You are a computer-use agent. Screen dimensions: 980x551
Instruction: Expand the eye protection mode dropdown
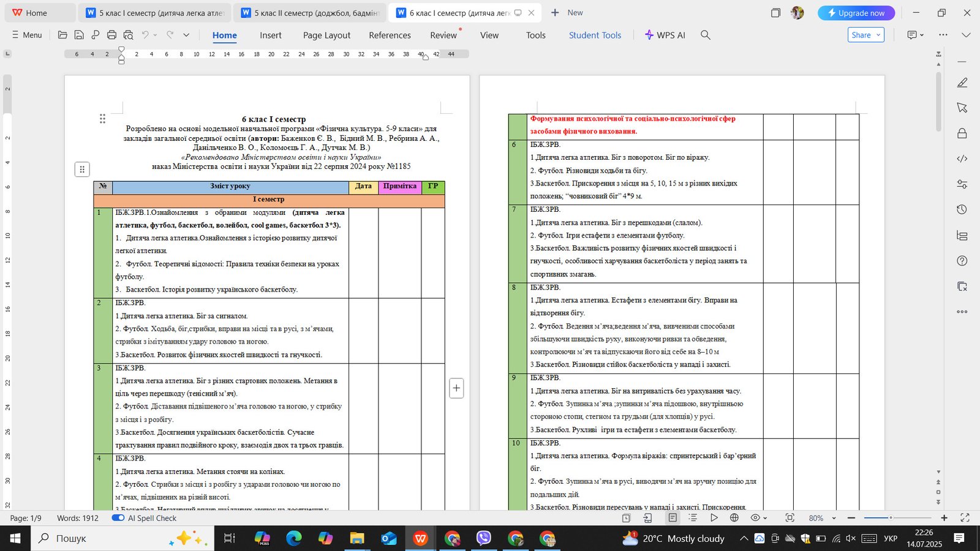click(x=765, y=518)
